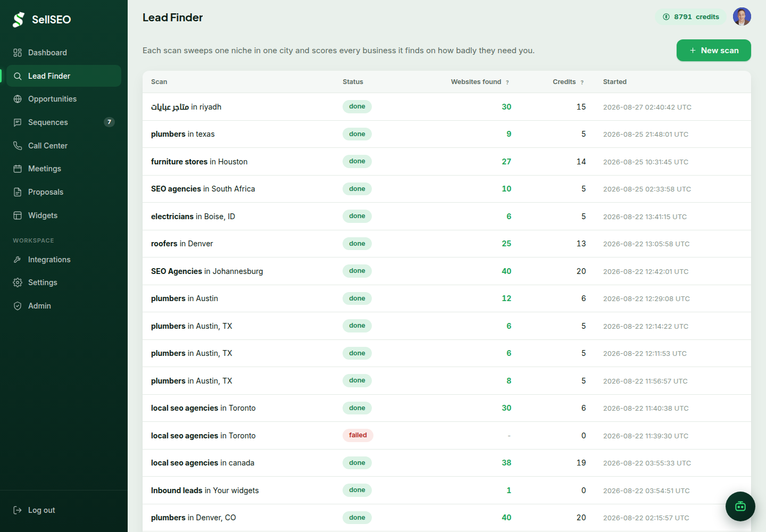Open the scan in riyadh row
766x532 pixels.
pos(447,107)
